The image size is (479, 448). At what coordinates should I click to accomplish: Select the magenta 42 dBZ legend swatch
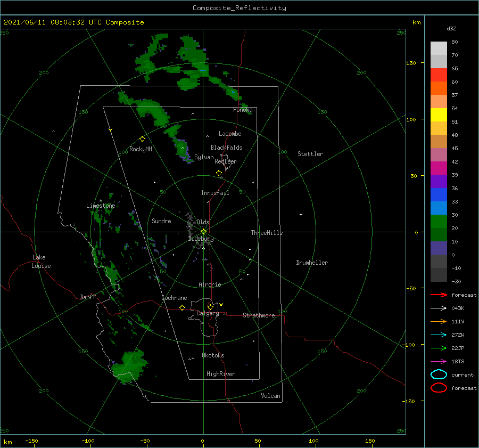(439, 168)
